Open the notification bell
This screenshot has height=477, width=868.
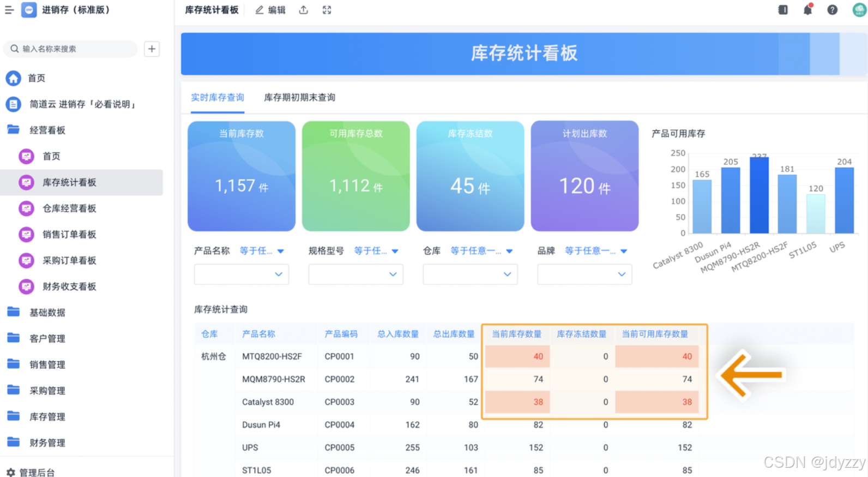[807, 9]
